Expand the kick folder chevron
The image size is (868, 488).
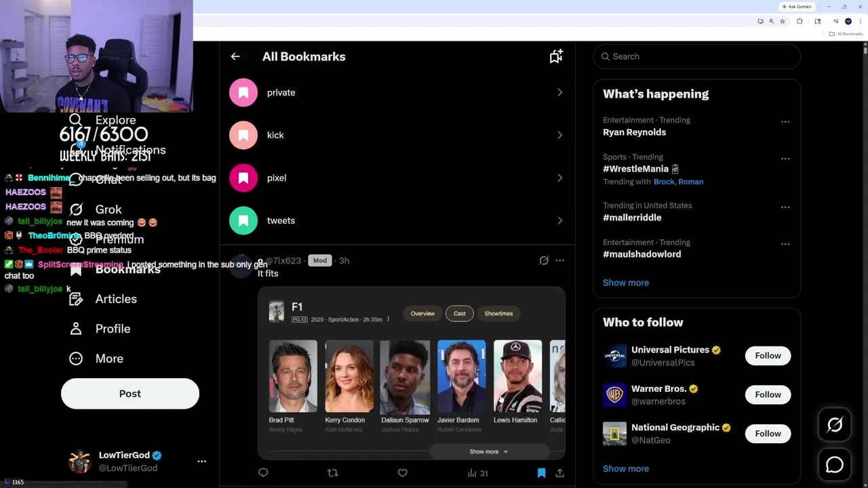(560, 136)
